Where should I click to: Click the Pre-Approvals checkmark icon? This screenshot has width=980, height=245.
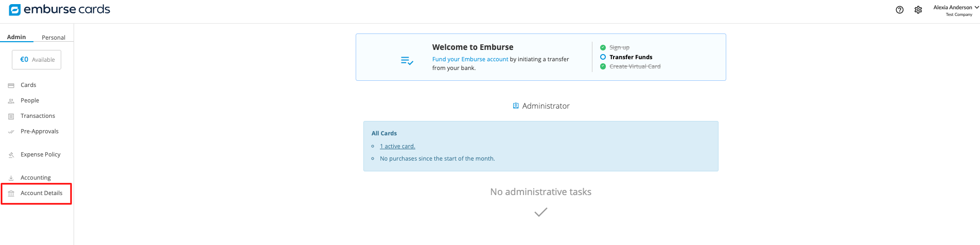click(11, 132)
